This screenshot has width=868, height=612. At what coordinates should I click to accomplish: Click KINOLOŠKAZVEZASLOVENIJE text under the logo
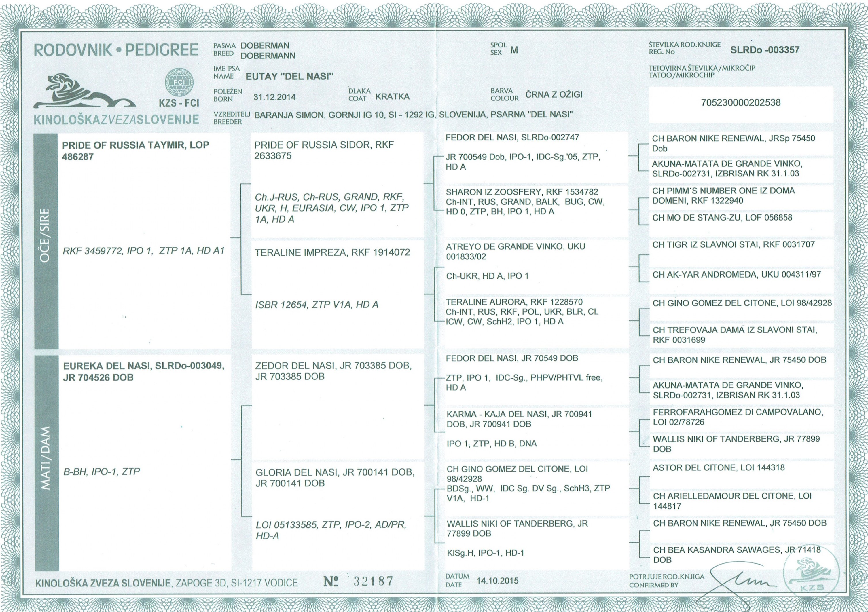(x=116, y=119)
